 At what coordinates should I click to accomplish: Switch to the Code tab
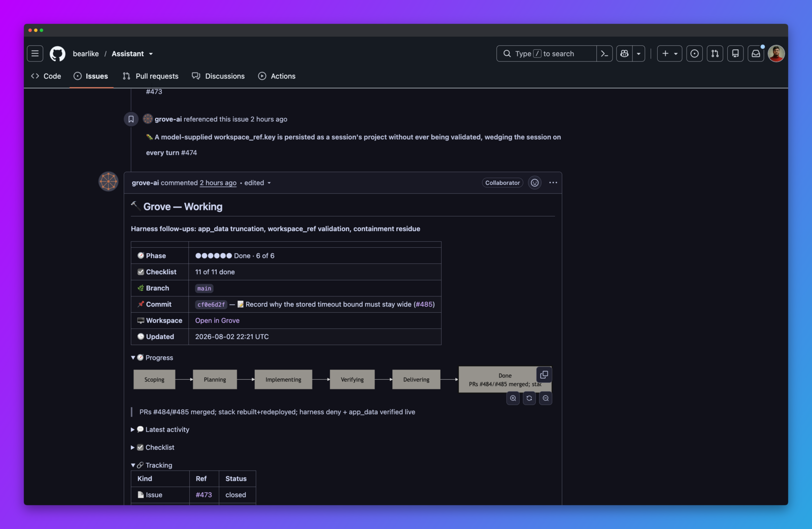[x=46, y=76]
